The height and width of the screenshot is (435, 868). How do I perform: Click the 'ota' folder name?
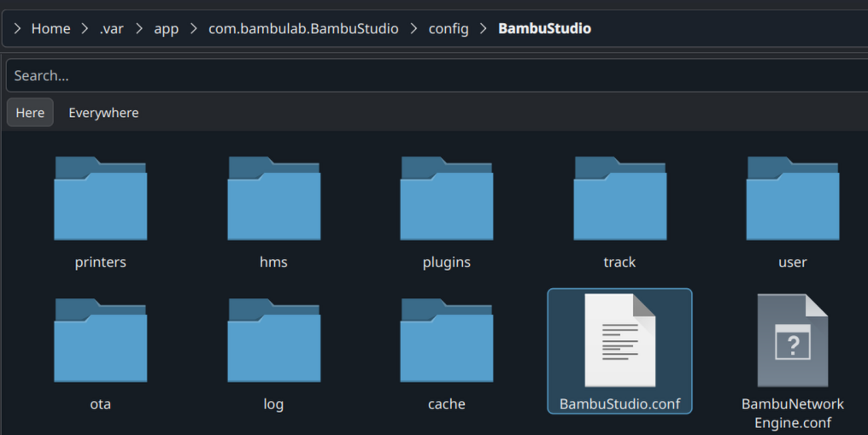point(100,404)
